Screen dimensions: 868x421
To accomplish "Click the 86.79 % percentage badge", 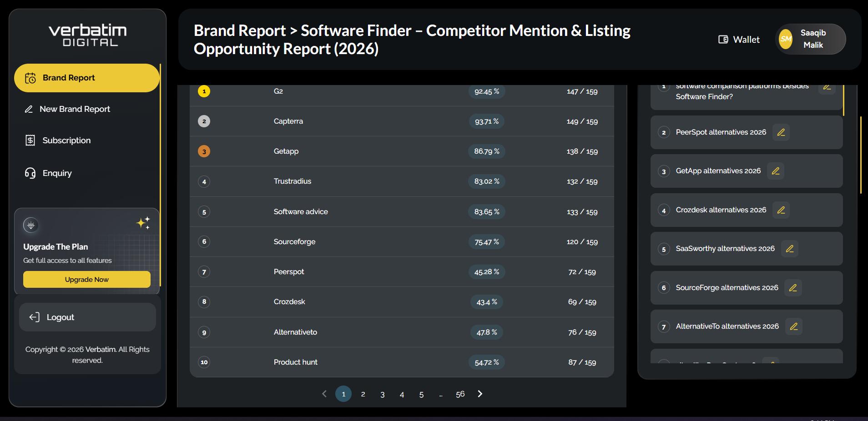I will (x=487, y=151).
